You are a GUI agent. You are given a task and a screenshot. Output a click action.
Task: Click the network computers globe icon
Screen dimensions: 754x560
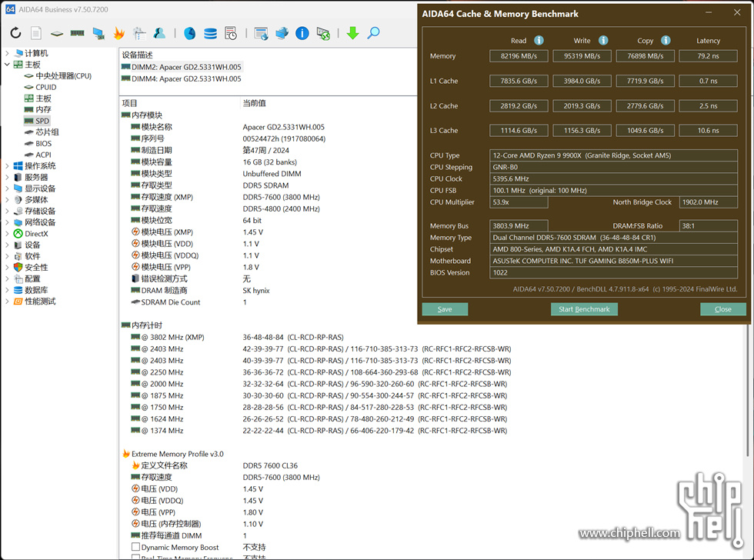[x=282, y=33]
